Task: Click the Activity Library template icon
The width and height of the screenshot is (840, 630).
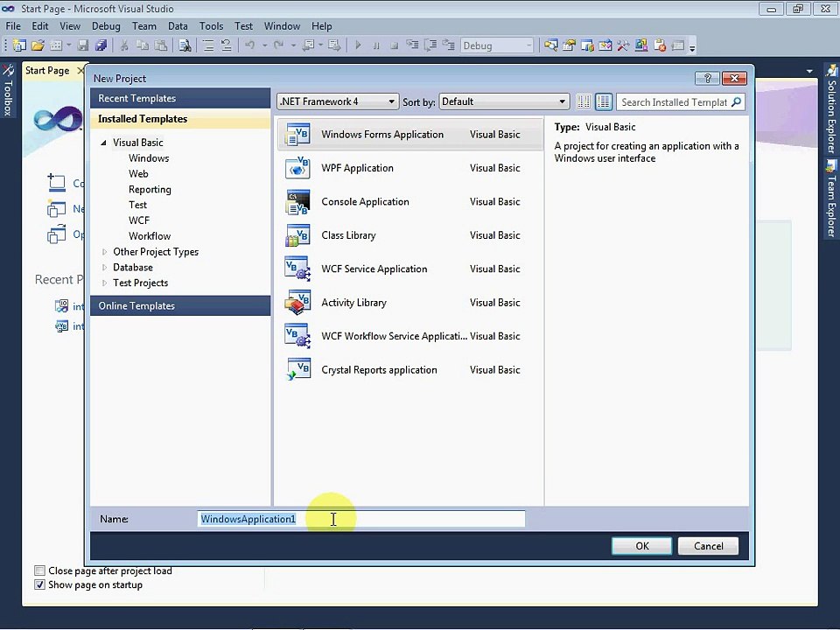Action: tap(297, 303)
